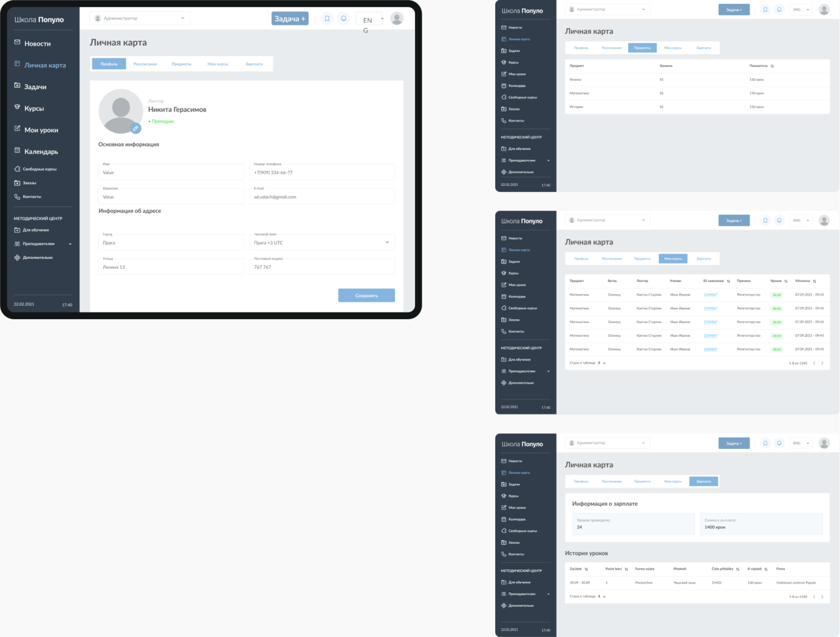Open the bookmark icon beside the big Задача + button
840x637 pixels.
327,19
